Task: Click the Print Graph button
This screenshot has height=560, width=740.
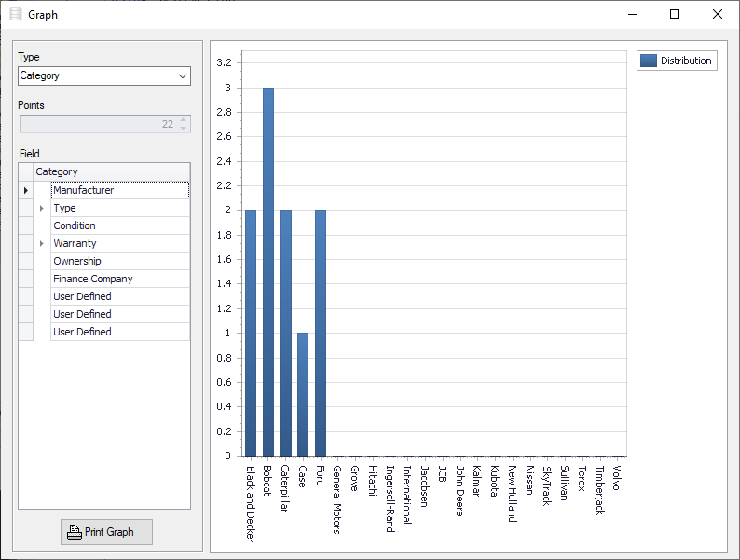Action: [x=106, y=532]
